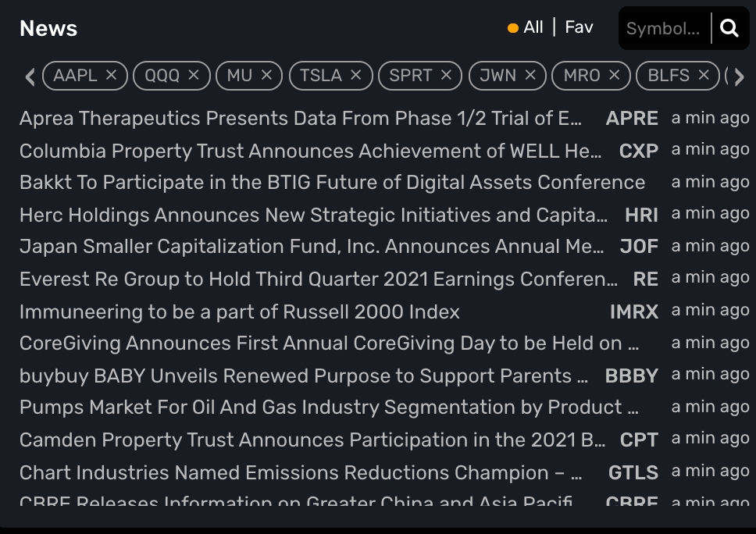Delete the MU symbol tag
756x534 pixels.
coord(266,75)
